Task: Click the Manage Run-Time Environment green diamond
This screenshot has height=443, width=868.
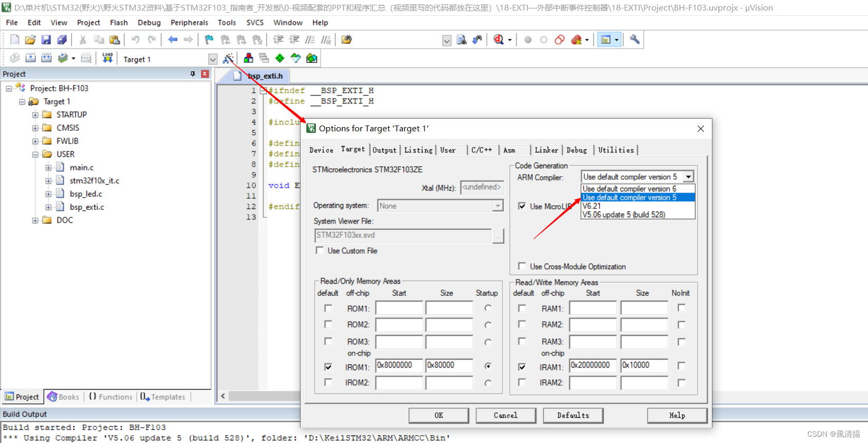Action: (x=280, y=58)
